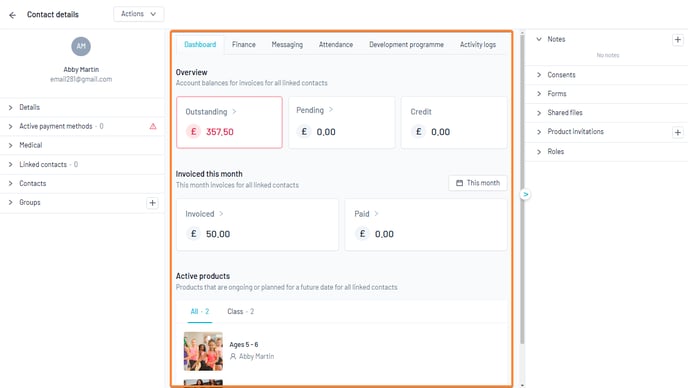Collapse the Notes section
Viewport: 688px width, 388px height.
click(539, 39)
